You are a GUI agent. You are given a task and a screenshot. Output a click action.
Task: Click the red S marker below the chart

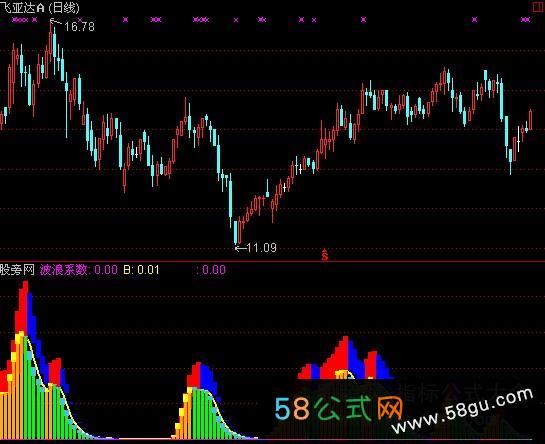(325, 255)
